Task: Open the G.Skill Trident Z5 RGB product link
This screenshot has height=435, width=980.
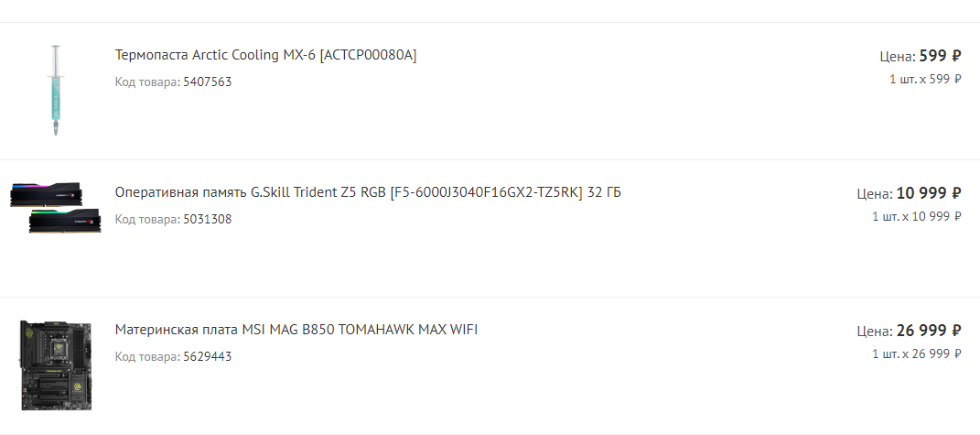Action: pyautogui.click(x=368, y=192)
